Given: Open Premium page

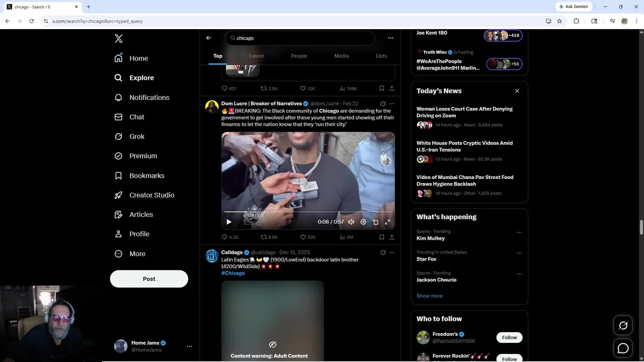Looking at the screenshot, I should pos(136,156).
